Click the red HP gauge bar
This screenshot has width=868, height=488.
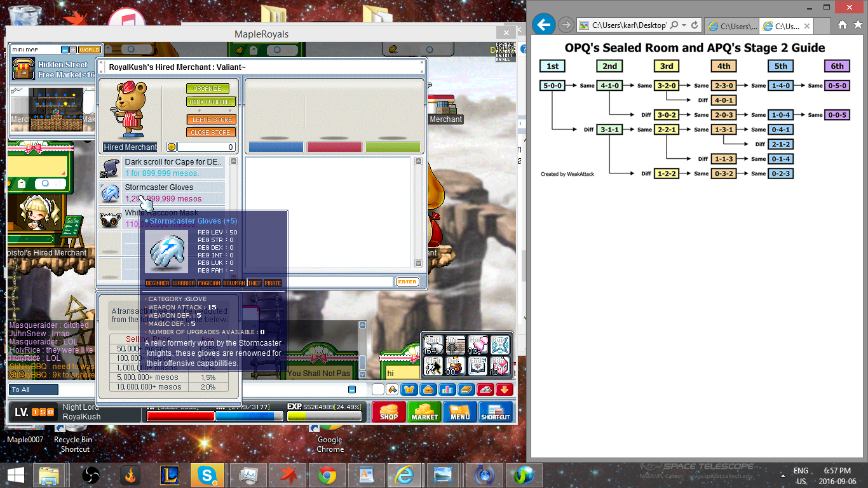[180, 416]
